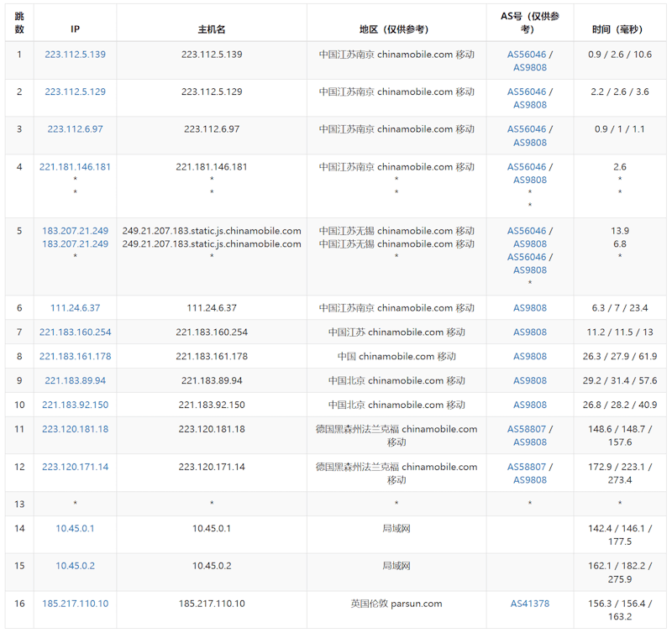672x633 pixels.
Task: Open IP link 10.45.0.2
Action: pos(75,566)
